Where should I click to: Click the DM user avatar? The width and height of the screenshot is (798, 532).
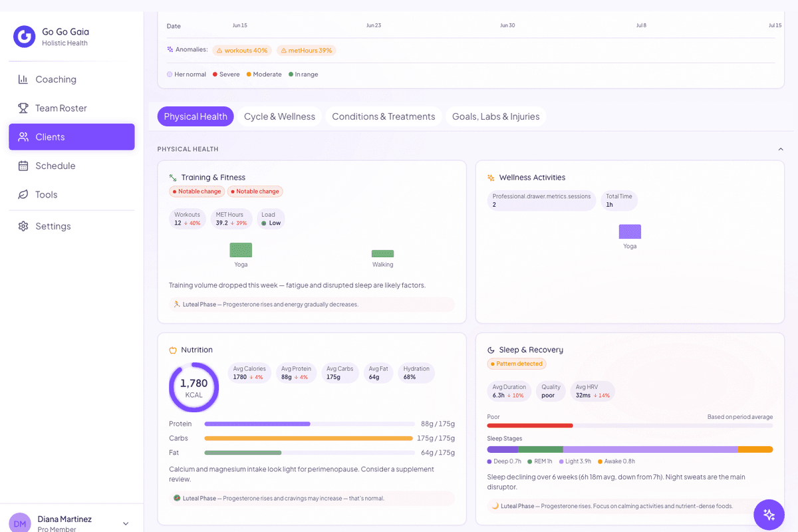pos(20,523)
